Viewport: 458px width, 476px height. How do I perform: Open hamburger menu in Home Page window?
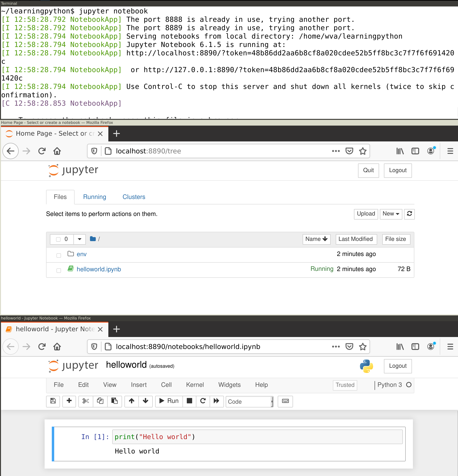[x=450, y=151]
